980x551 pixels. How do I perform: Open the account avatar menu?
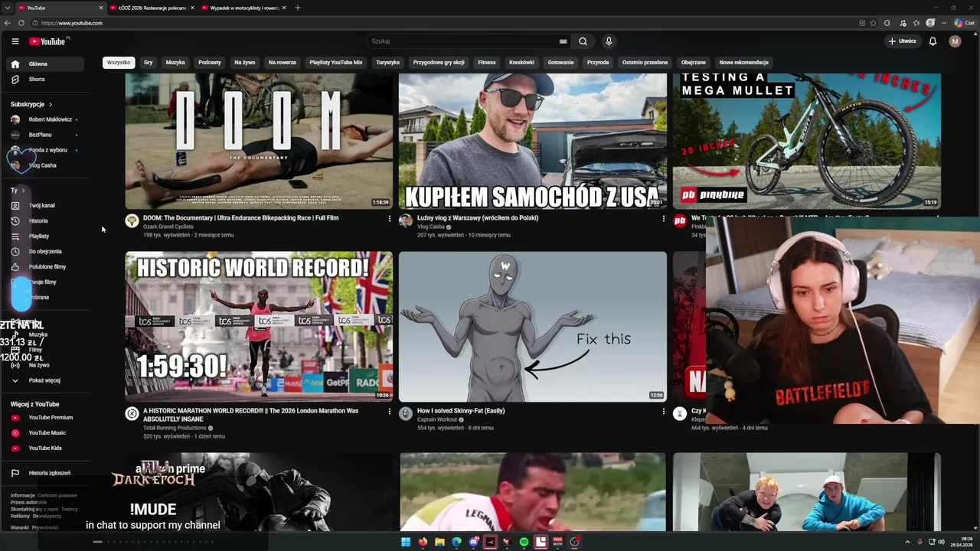tap(955, 41)
